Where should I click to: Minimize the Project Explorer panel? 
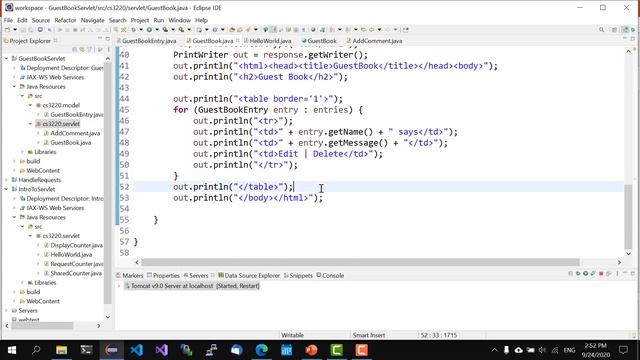pyautogui.click(x=100, y=39)
